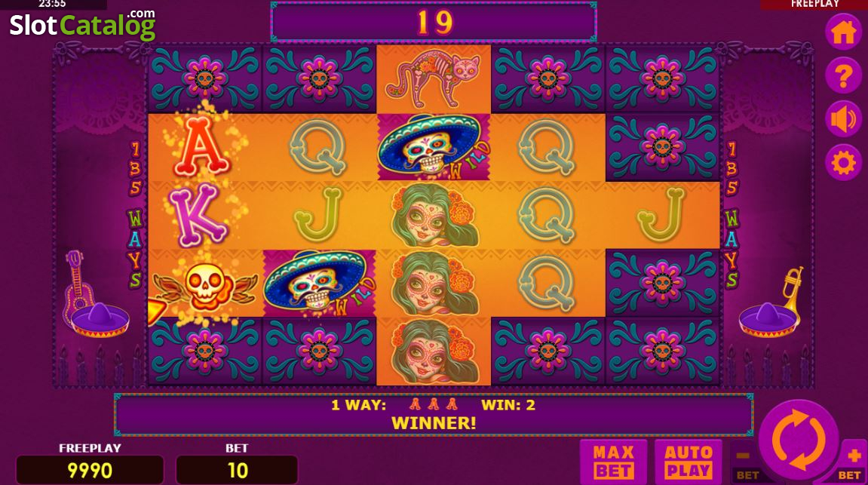Click the MAX BET button
Image resolution: width=868 pixels, height=485 pixels.
tap(613, 462)
